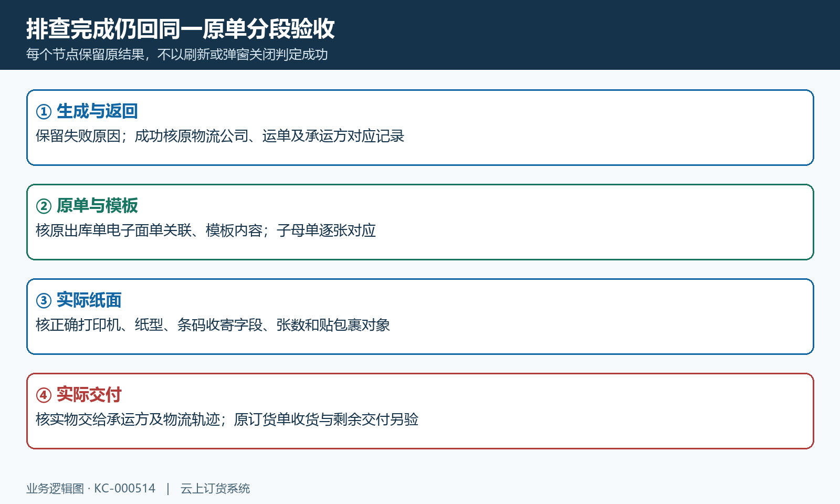
Task: Select heading 原单与模板
Action: [97, 206]
